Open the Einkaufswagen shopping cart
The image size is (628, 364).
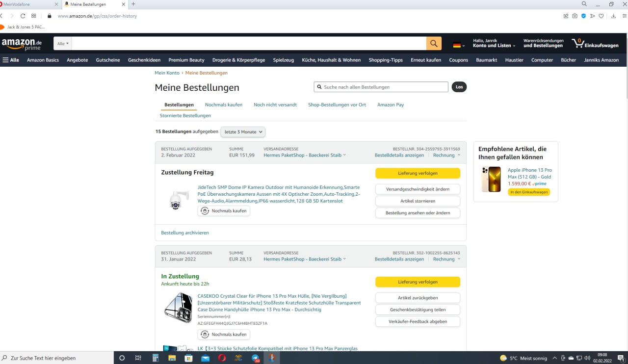[595, 44]
